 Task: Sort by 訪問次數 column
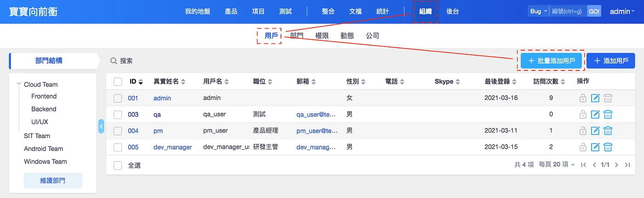[549, 82]
